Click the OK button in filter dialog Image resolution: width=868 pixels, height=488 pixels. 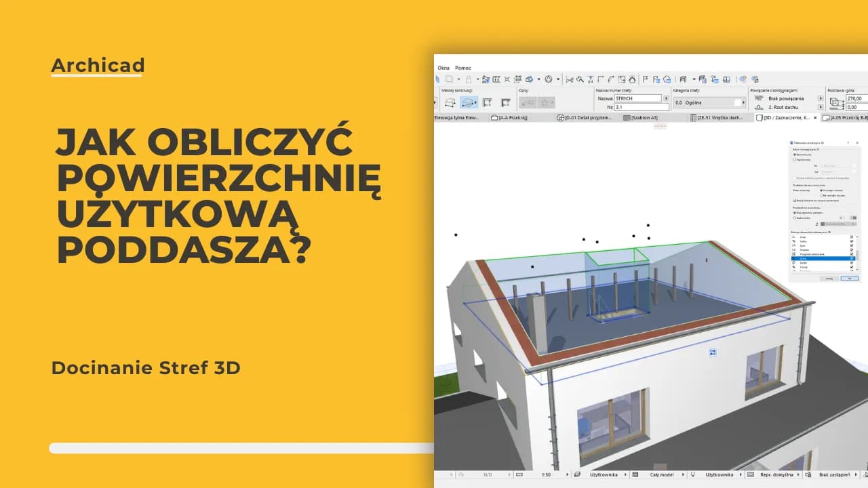[850, 279]
